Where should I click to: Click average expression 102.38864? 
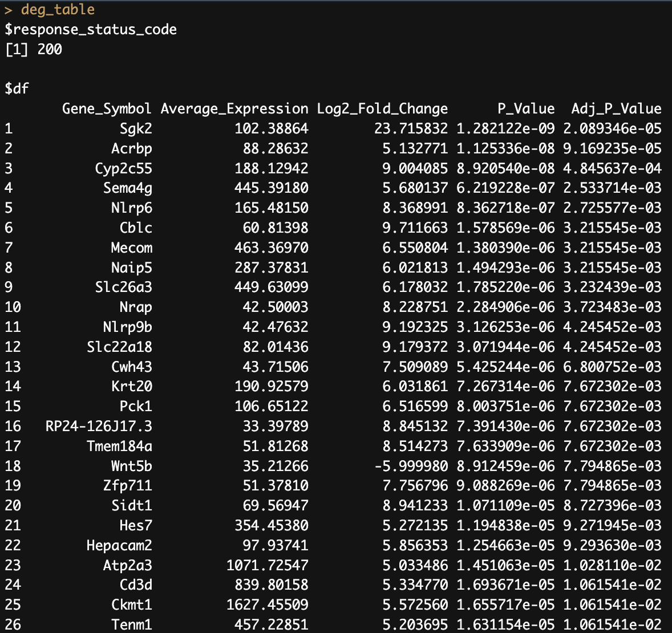(272, 128)
